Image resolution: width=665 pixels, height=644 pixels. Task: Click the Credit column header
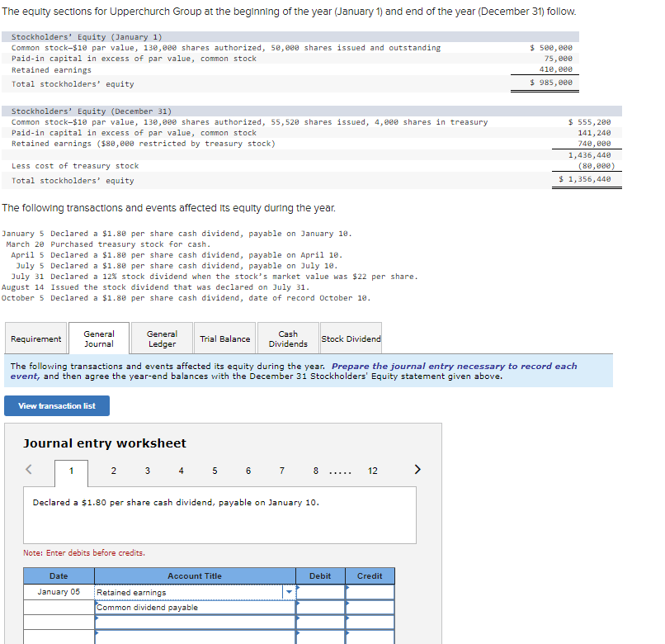[370, 576]
